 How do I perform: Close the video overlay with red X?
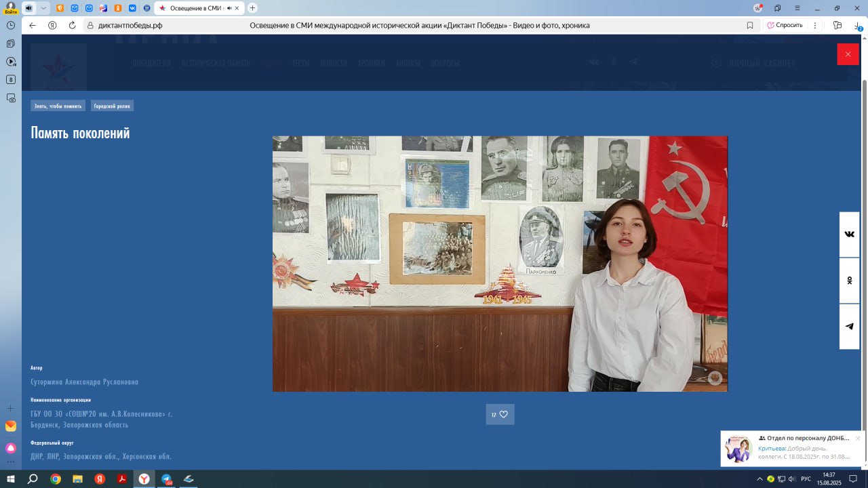(848, 54)
